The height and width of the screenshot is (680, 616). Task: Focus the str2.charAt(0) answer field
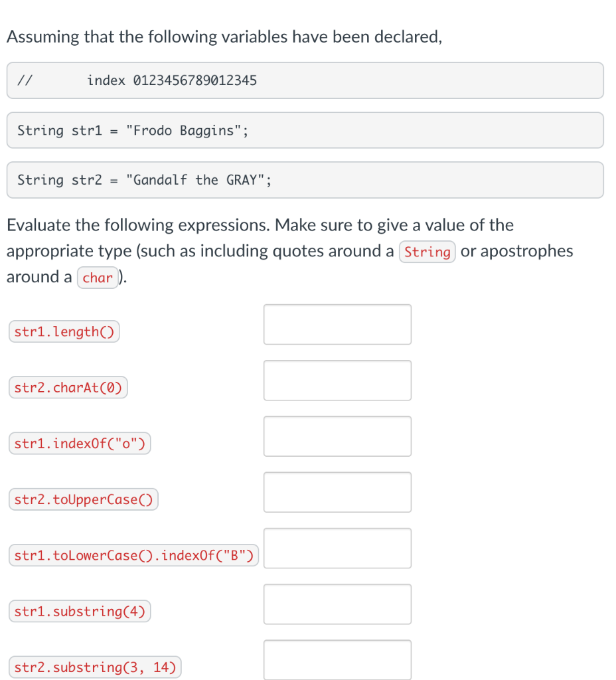pos(337,381)
